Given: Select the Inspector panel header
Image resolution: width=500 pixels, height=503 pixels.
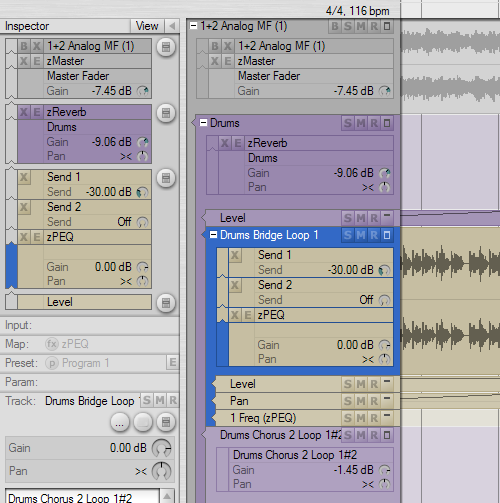Looking at the screenshot, I should tap(67, 26).
